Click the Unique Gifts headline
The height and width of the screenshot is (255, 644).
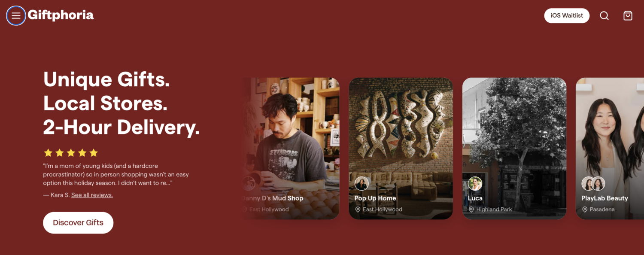click(x=106, y=79)
